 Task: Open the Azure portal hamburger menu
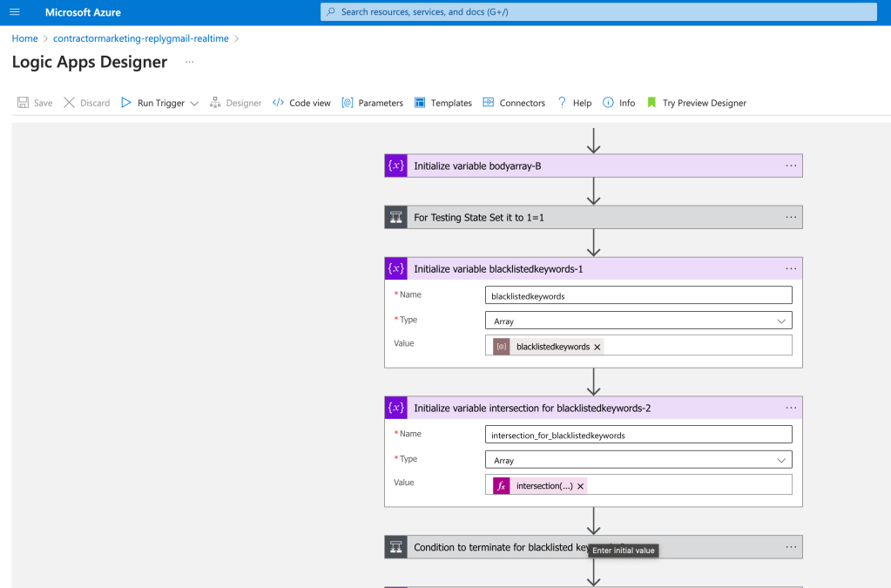[x=15, y=12]
